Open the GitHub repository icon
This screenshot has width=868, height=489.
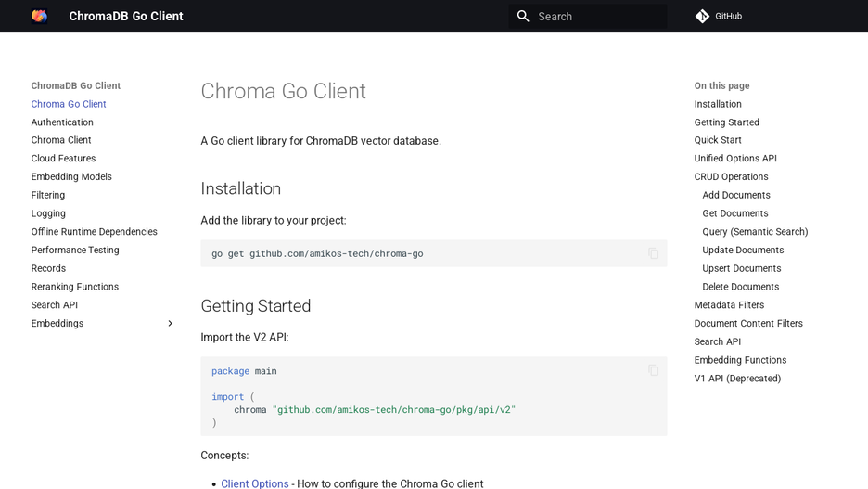(x=702, y=16)
